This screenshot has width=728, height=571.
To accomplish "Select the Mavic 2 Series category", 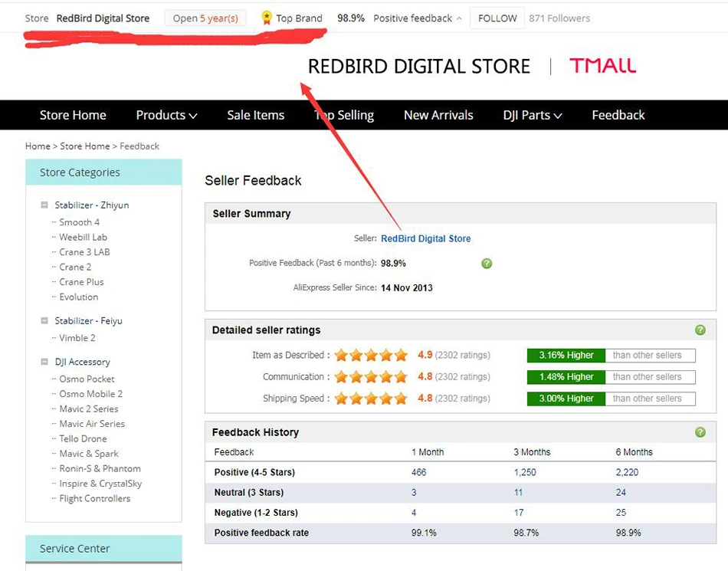I will (89, 409).
